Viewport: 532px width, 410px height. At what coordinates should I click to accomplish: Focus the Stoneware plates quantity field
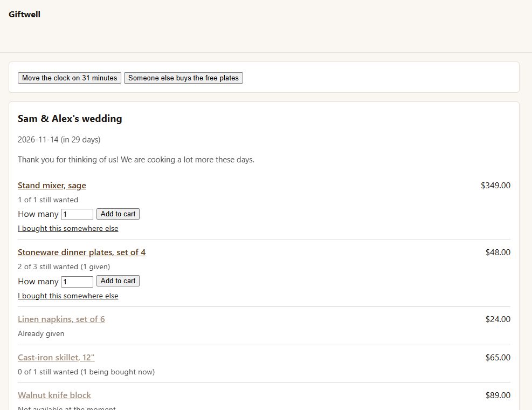(77, 282)
